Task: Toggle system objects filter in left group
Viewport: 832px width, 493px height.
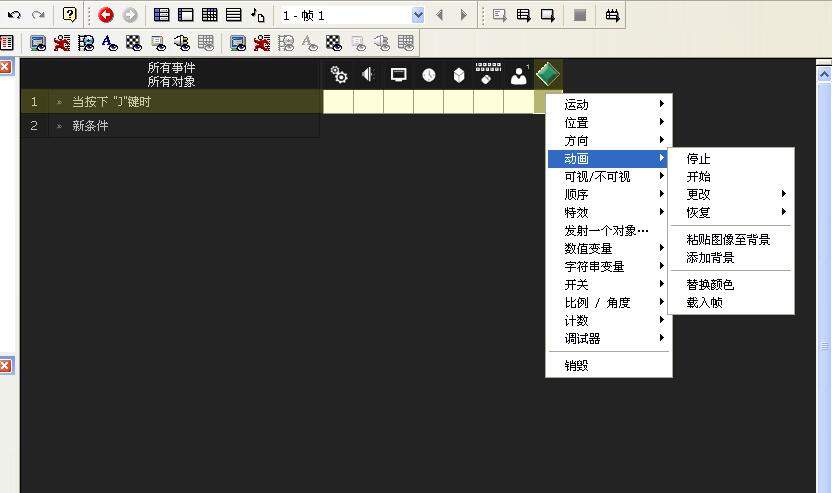Action: 38,43
